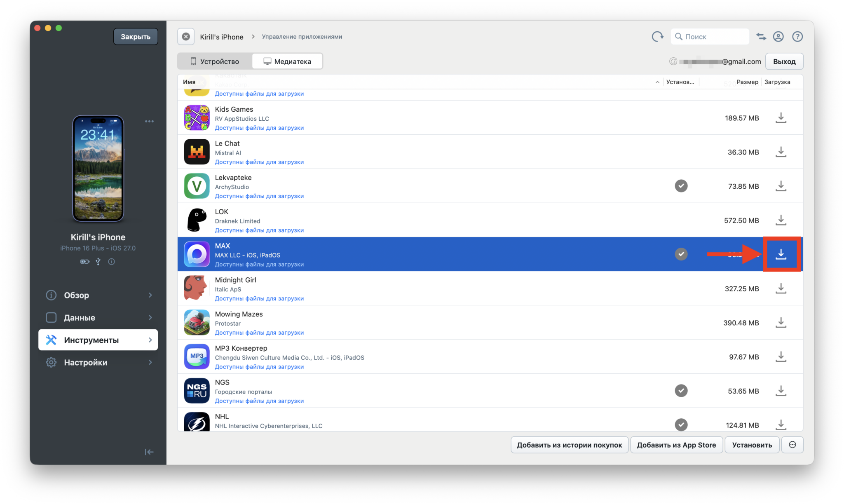Click the Закрыть button

coord(136,37)
